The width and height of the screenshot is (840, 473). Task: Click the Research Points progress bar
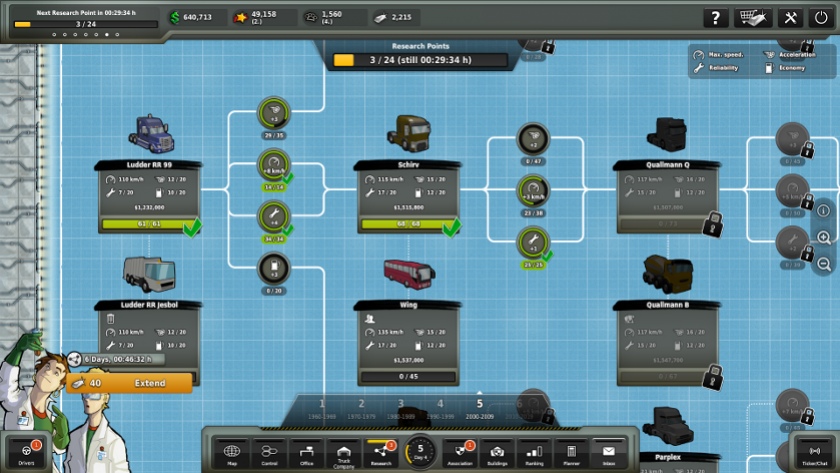click(420, 60)
